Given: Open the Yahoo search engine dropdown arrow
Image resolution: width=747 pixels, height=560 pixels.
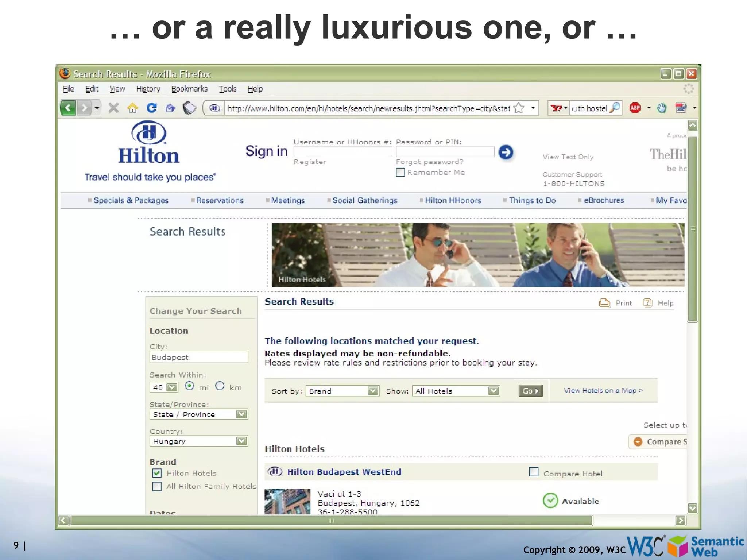Looking at the screenshot, I should pos(566,108).
